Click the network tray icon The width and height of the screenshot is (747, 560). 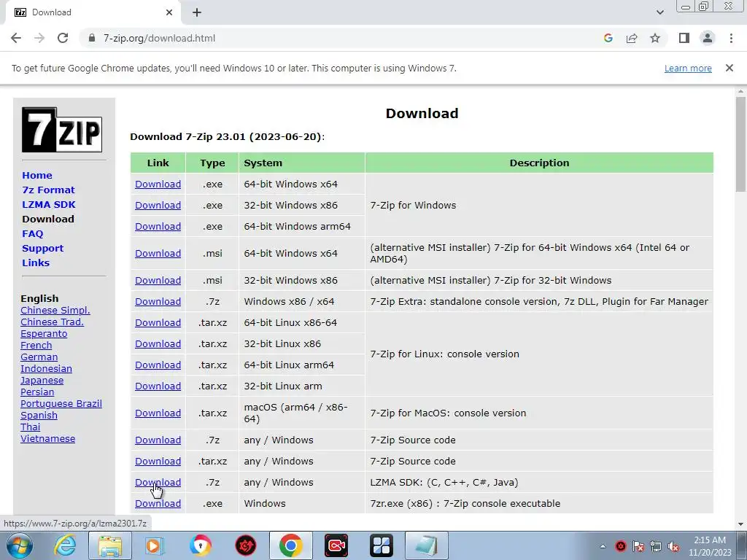tap(656, 546)
